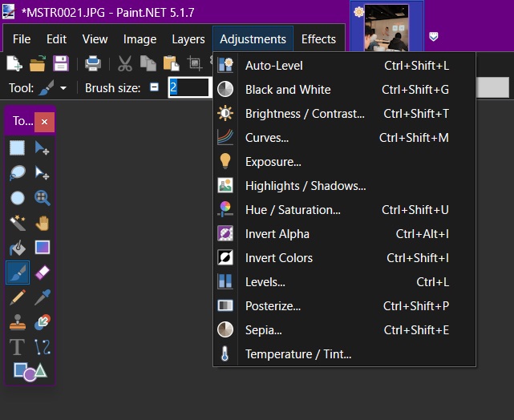Select the Gradient tool
The width and height of the screenshot is (514, 420).
point(42,248)
